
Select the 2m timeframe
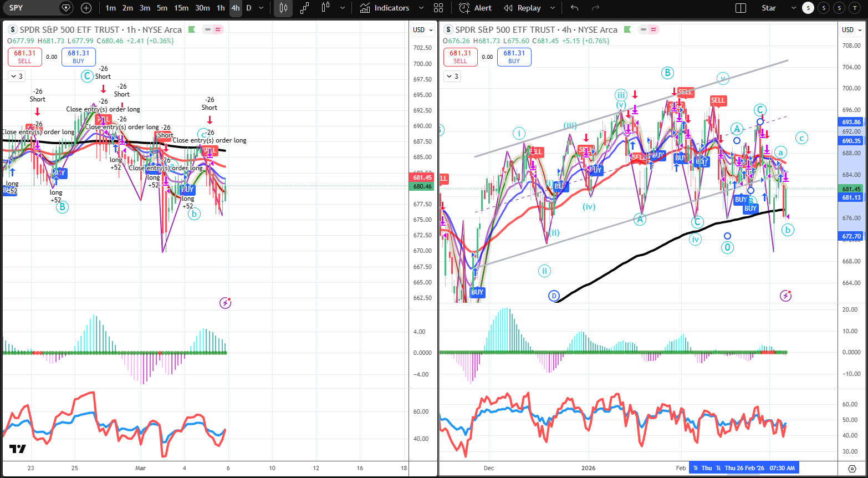point(127,8)
